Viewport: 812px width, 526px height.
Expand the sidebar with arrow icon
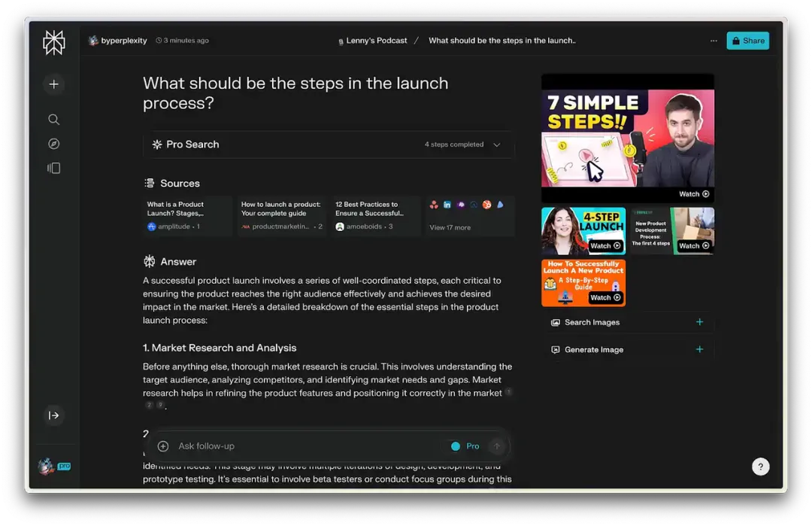pos(54,415)
